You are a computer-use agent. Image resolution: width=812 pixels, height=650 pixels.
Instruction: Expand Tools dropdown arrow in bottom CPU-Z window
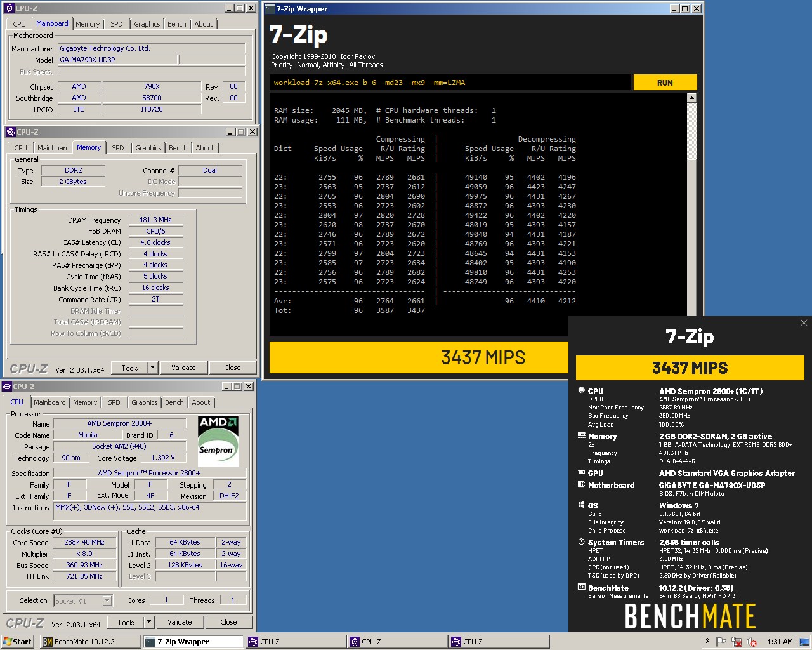[x=148, y=622]
